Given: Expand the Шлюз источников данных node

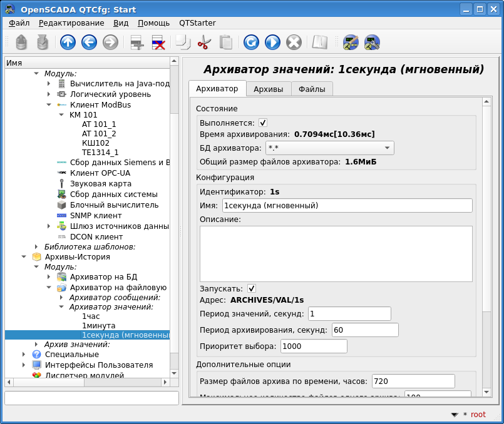Looking at the screenshot, I should 49,226.
